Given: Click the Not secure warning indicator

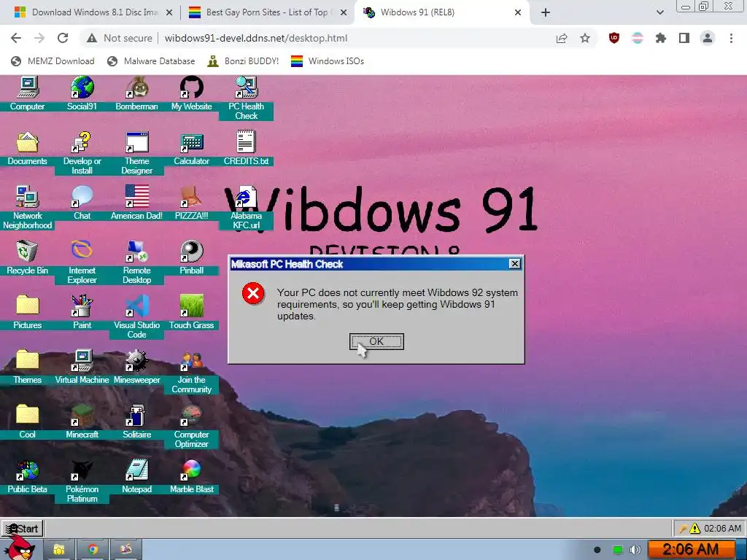Looking at the screenshot, I should tap(119, 38).
